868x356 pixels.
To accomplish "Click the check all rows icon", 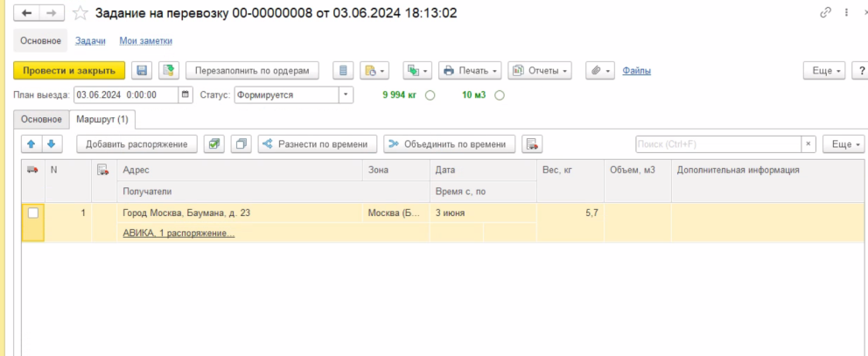I will point(213,144).
